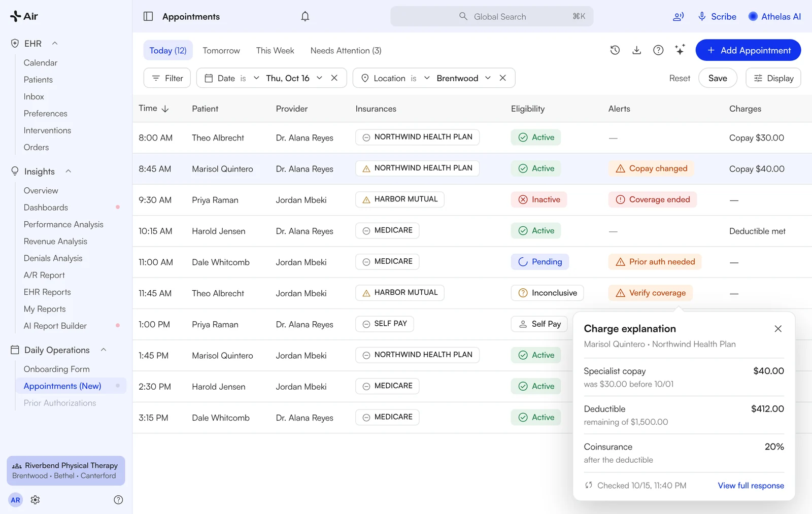Close the Charge explanation popup
Screen dimensions: 812x514
(x=778, y=329)
